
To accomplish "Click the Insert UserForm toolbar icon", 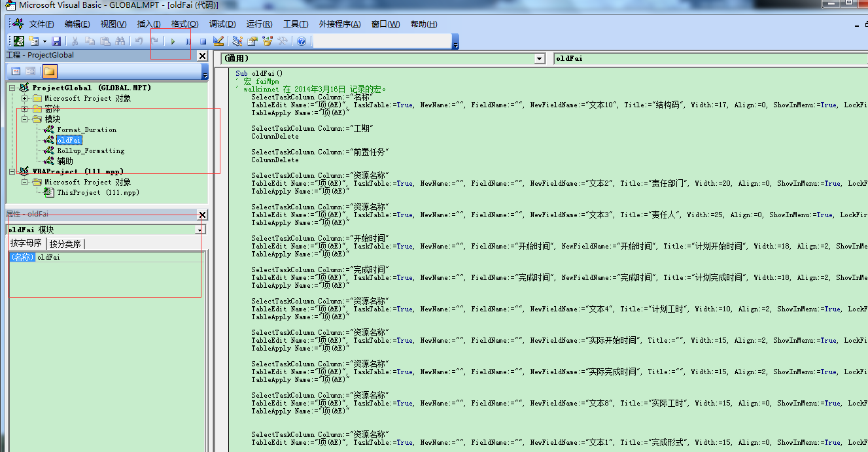I will coord(35,41).
